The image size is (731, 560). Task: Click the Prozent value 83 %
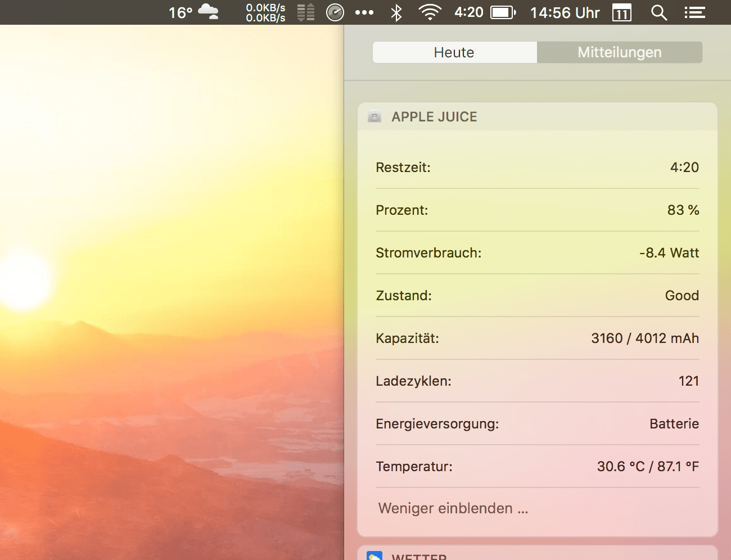point(683,210)
